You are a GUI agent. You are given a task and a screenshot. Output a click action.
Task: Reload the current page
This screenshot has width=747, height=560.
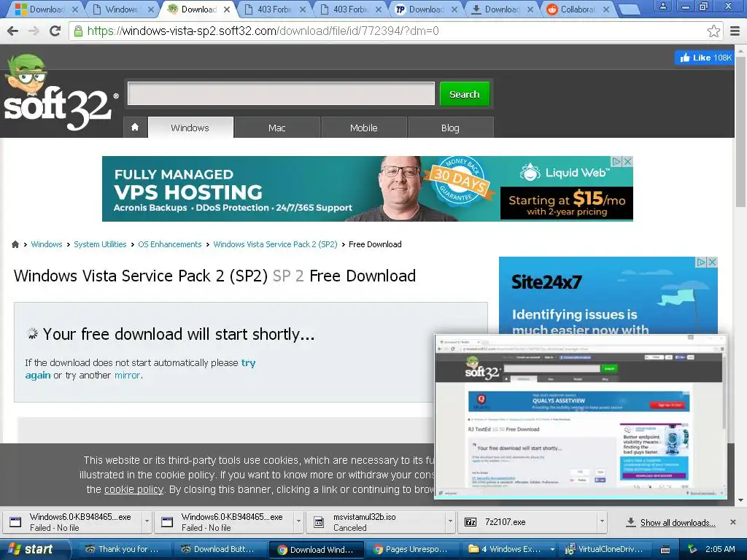55,31
